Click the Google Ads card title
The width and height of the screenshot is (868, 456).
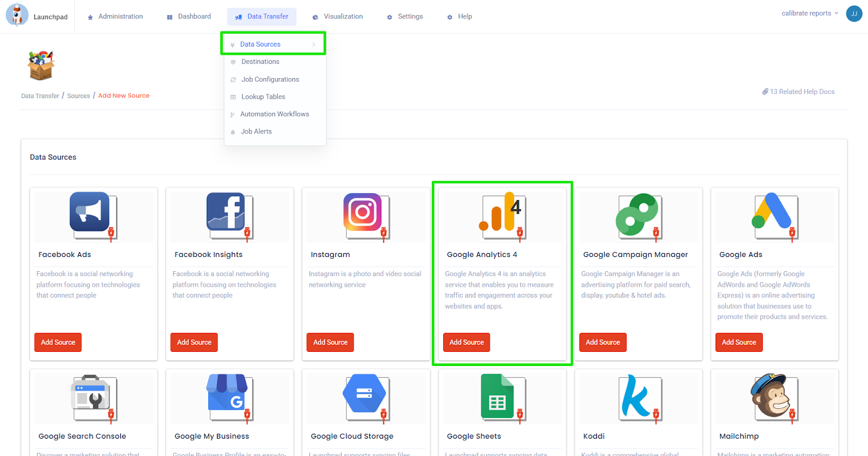(741, 254)
